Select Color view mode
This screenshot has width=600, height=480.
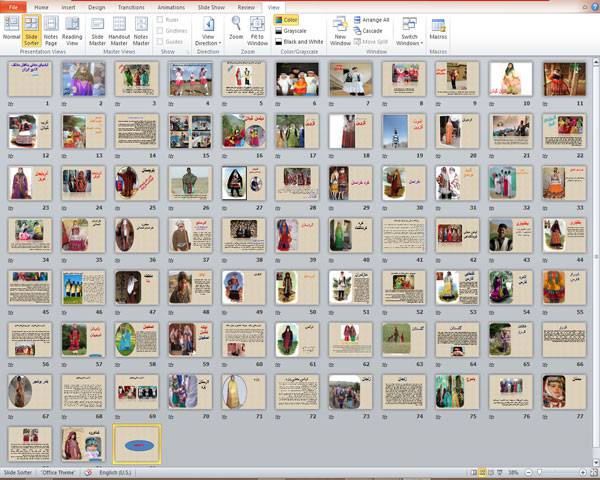coord(286,20)
